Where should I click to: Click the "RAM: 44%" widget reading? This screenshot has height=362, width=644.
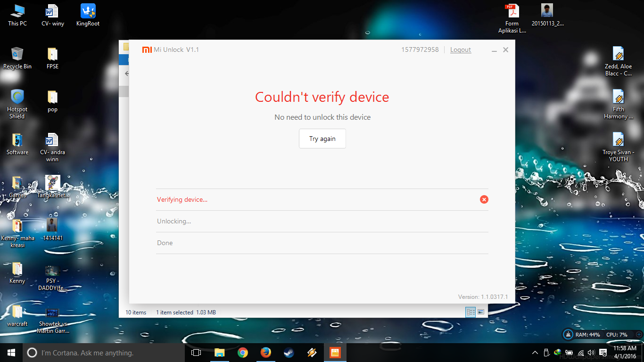pyautogui.click(x=588, y=335)
